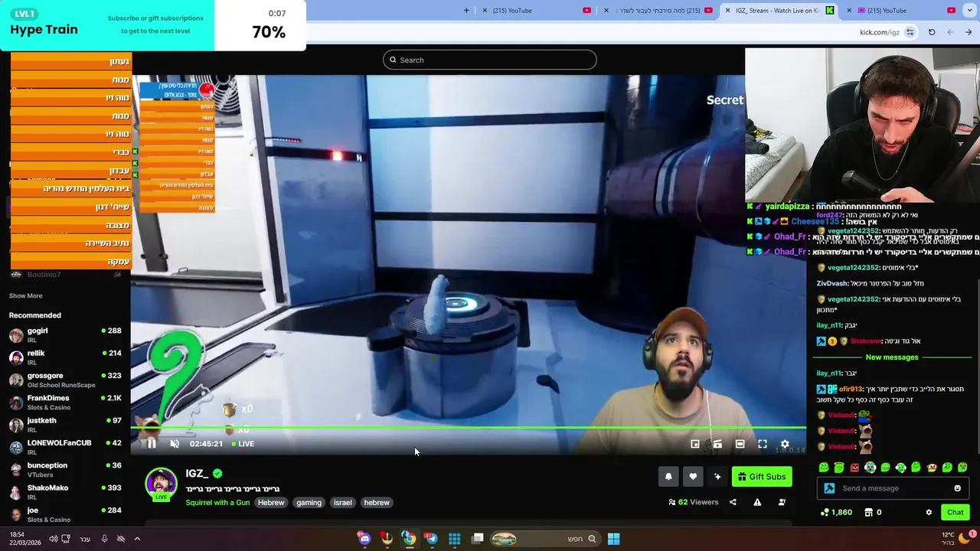View 1,860 channel points balance
980x551 pixels.
coord(836,512)
